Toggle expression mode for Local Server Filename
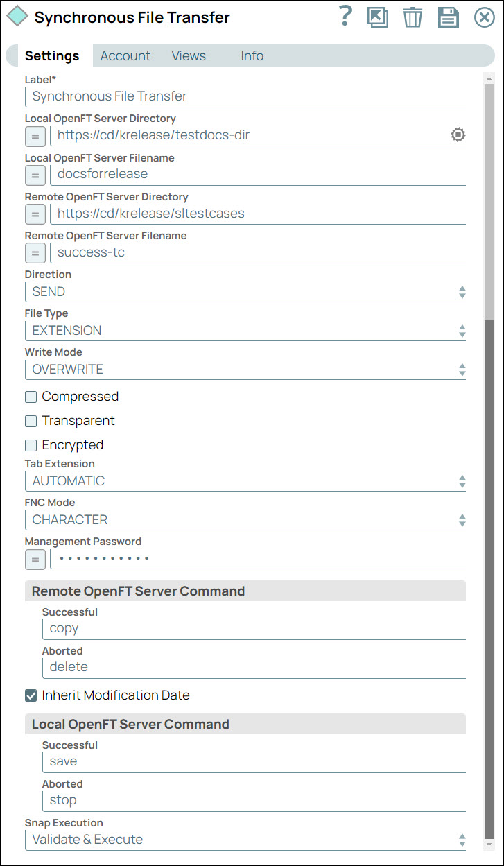 pyautogui.click(x=35, y=175)
